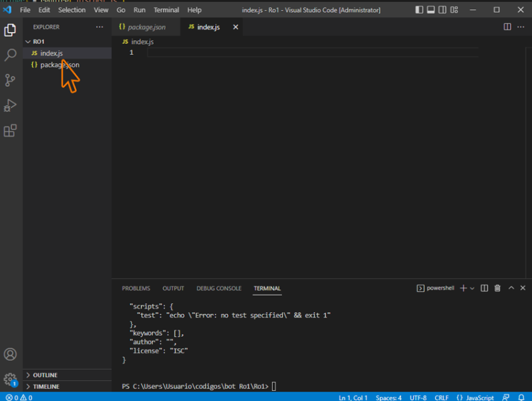Maximize the terminal panel size

511,288
